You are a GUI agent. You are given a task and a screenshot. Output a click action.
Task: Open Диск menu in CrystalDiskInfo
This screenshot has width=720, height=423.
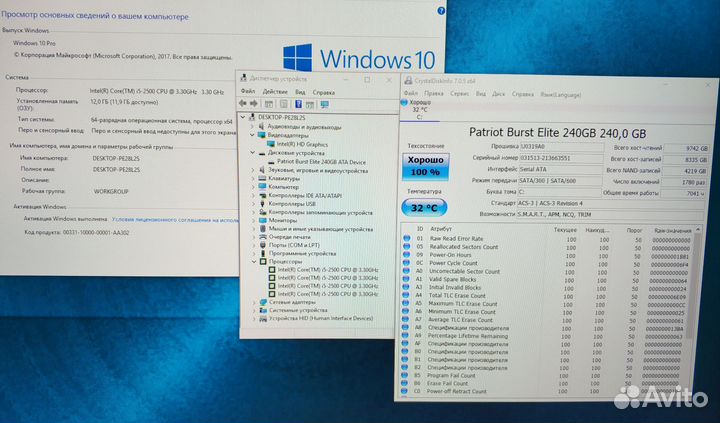coord(498,94)
